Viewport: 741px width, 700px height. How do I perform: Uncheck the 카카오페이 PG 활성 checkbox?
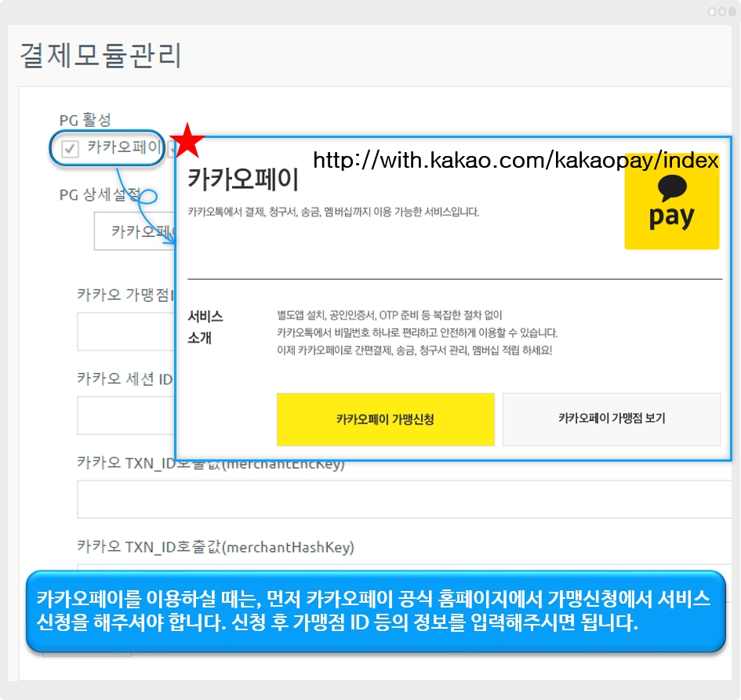(70, 149)
